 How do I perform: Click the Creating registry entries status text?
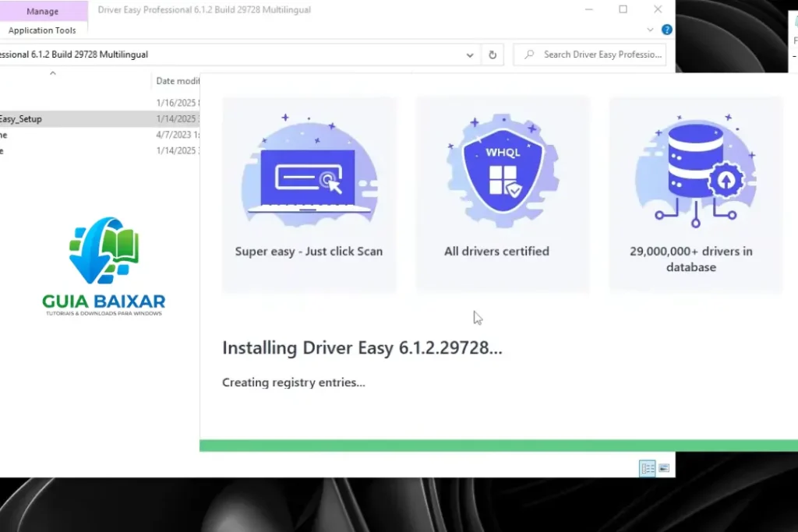294,382
